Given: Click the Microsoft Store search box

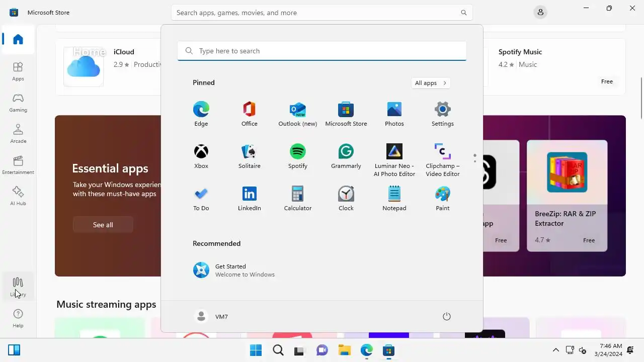Looking at the screenshot, I should click(322, 13).
